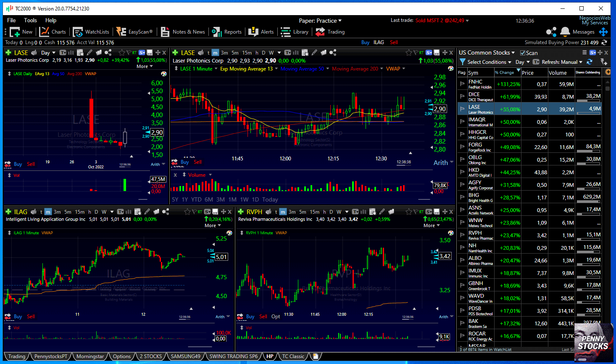Open color palette in LASE 1 Minute chart

point(451,68)
